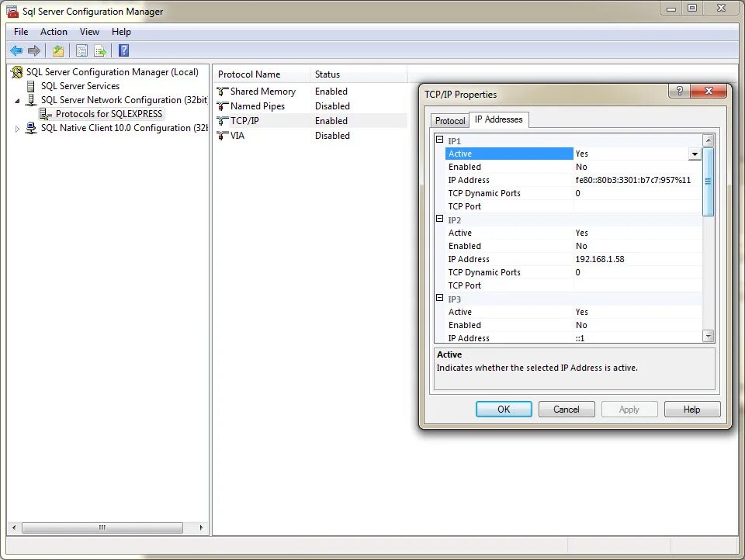Collapse the IP3 section

439,298
